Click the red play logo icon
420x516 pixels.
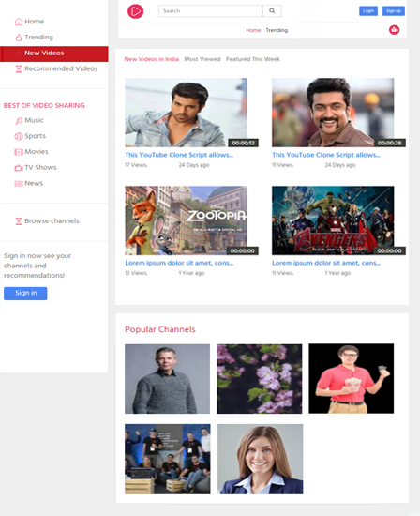click(x=135, y=11)
